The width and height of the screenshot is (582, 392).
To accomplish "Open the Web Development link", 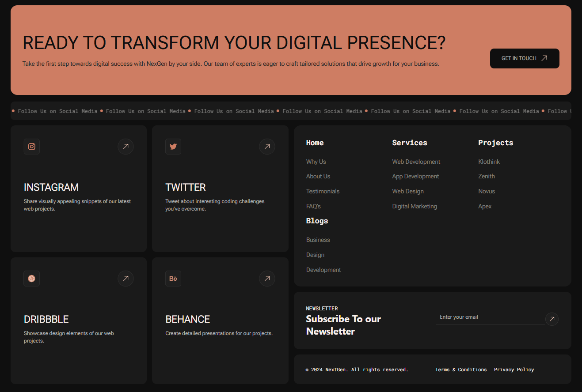I will point(416,162).
